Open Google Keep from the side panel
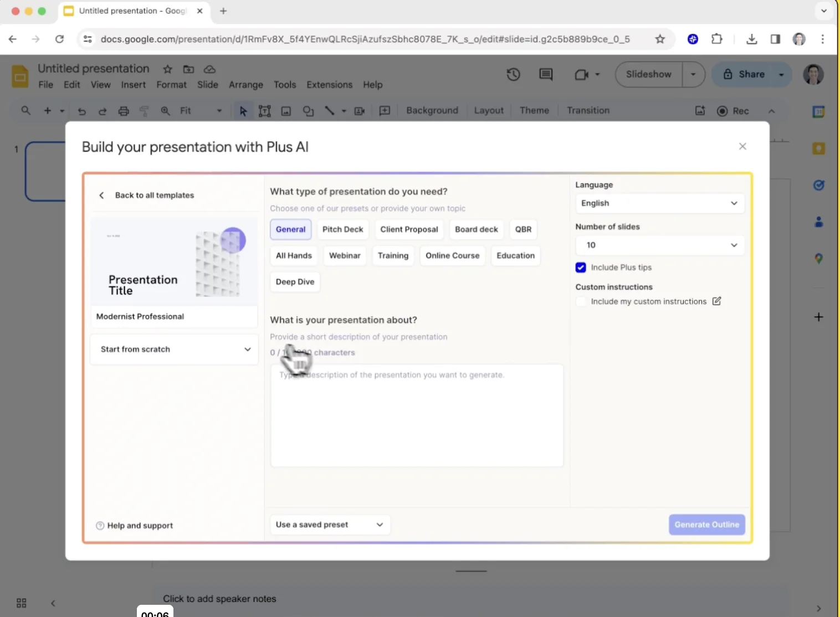840x617 pixels. 818,148
